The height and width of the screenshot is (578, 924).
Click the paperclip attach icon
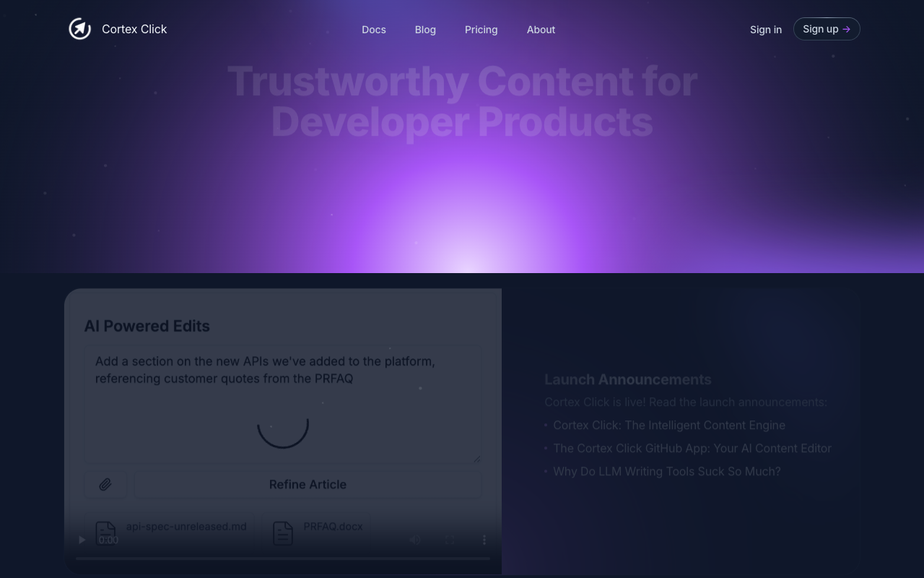point(105,484)
